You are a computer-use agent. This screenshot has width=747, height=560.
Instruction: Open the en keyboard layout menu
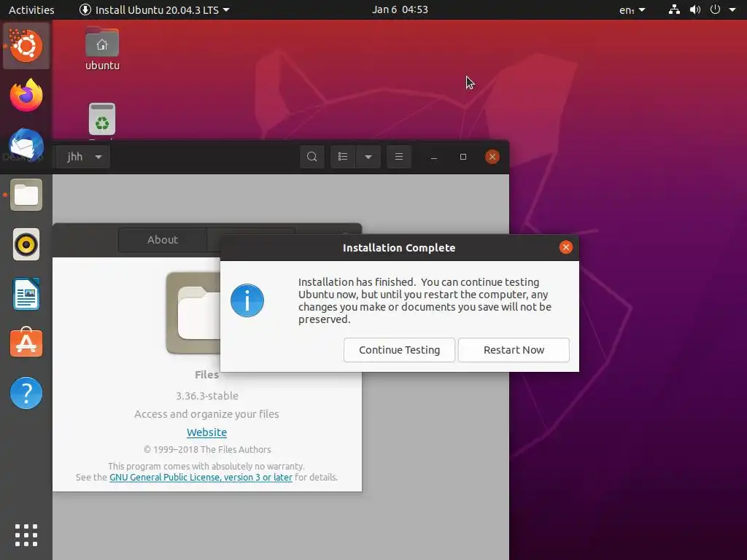tap(632, 9)
